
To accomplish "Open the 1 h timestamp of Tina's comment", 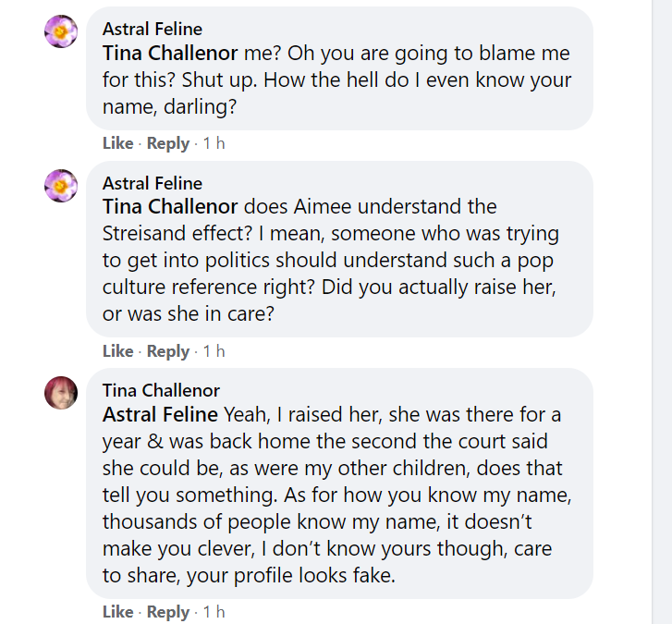I will pyautogui.click(x=214, y=612).
